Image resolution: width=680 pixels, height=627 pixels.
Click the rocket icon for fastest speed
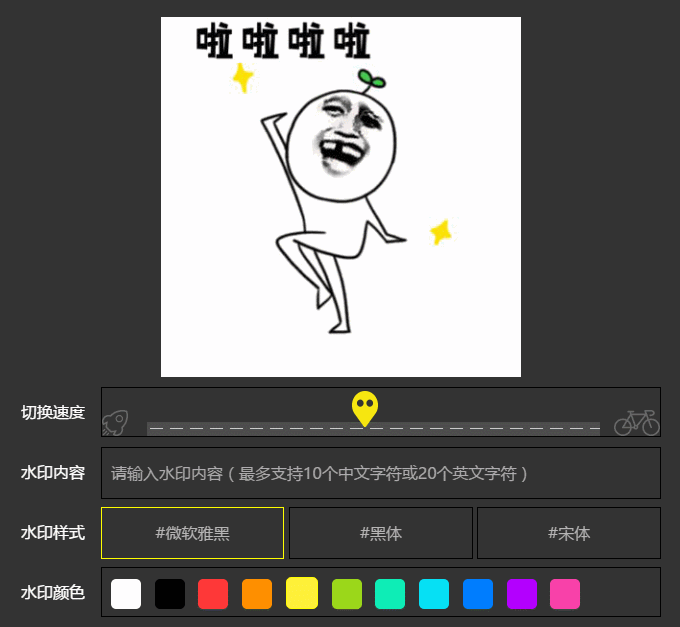point(115,422)
